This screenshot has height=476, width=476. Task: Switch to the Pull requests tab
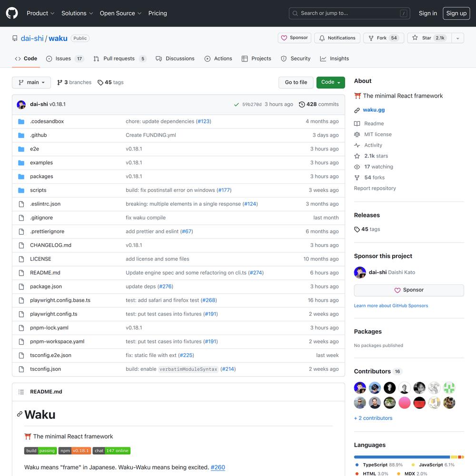click(120, 59)
